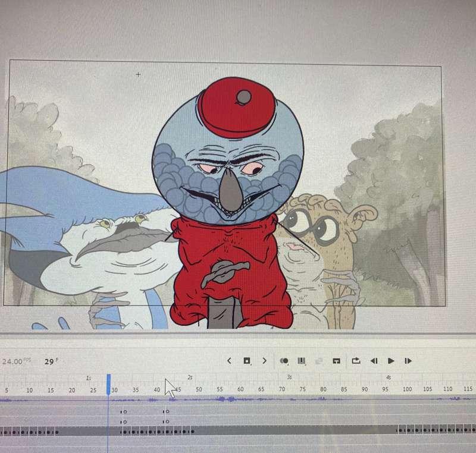
Task: Click the current frame number 29 field
Action: pyautogui.click(x=49, y=361)
